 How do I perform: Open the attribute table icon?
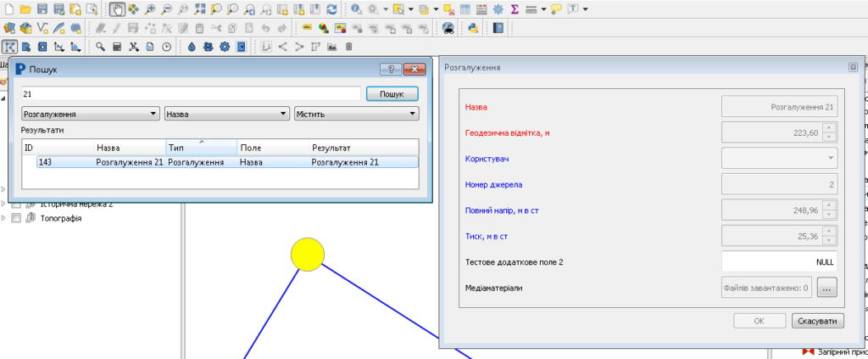(465, 8)
